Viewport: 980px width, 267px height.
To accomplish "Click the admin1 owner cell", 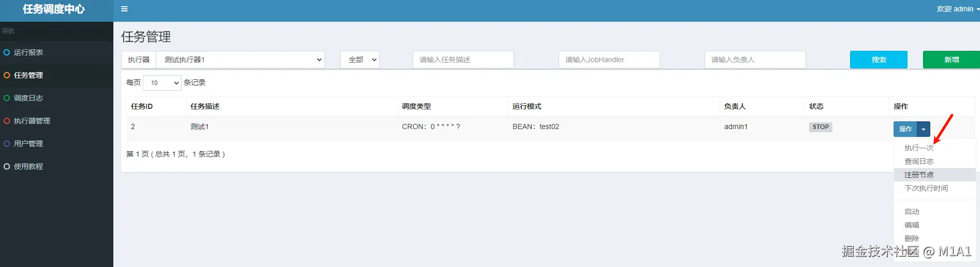I will coord(736,127).
